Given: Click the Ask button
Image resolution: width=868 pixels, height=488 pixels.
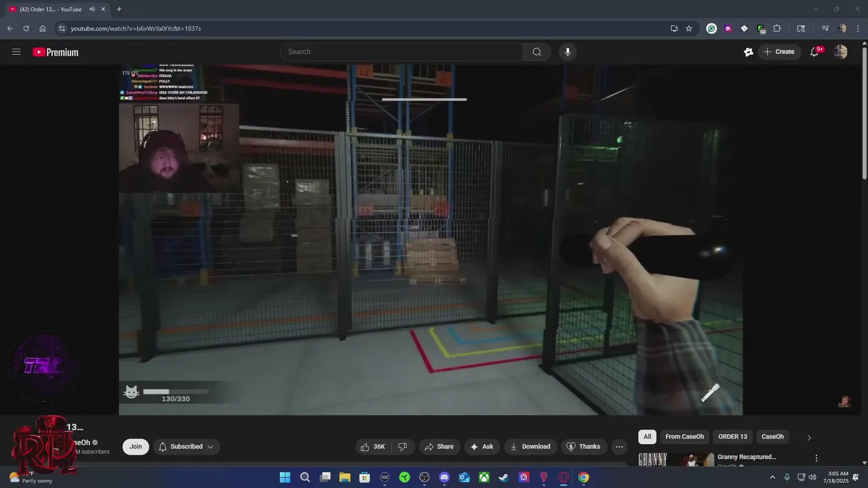Looking at the screenshot, I should click(481, 447).
